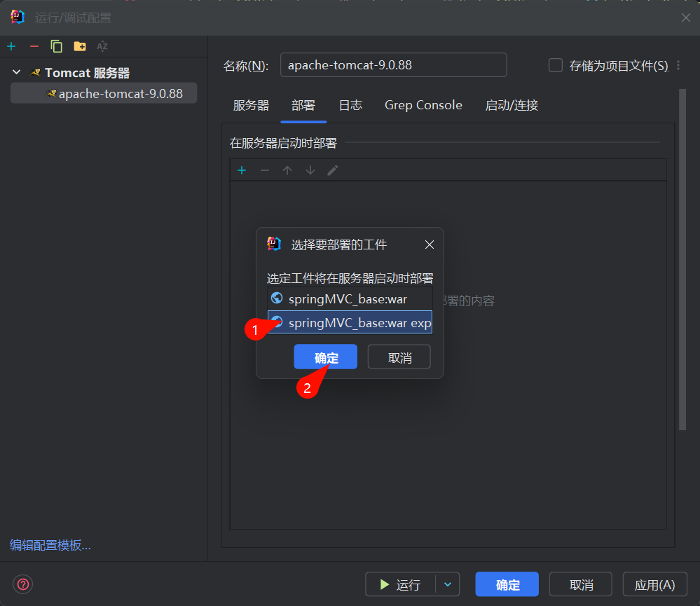700x606 pixels.
Task: Open the 启动/连接 tab
Action: tap(512, 105)
